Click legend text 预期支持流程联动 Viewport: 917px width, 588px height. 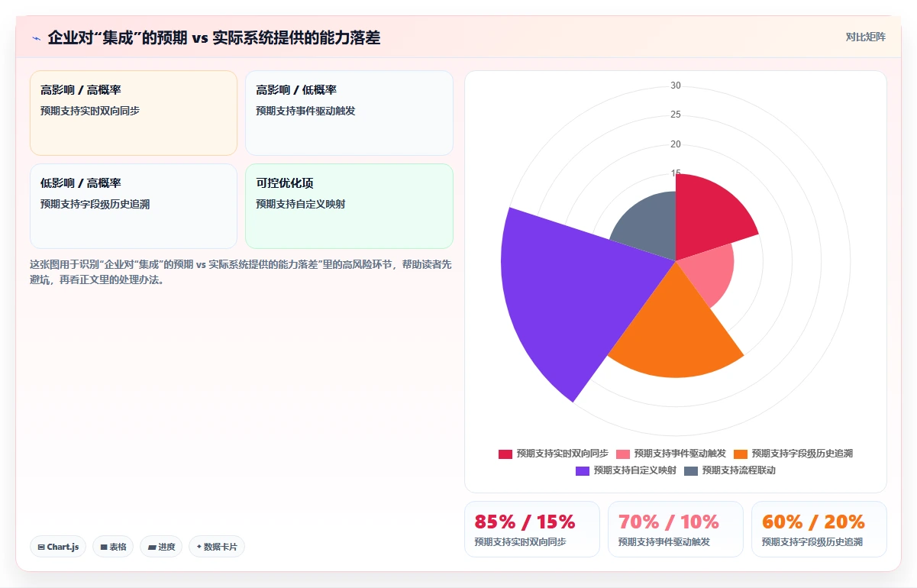(x=739, y=470)
